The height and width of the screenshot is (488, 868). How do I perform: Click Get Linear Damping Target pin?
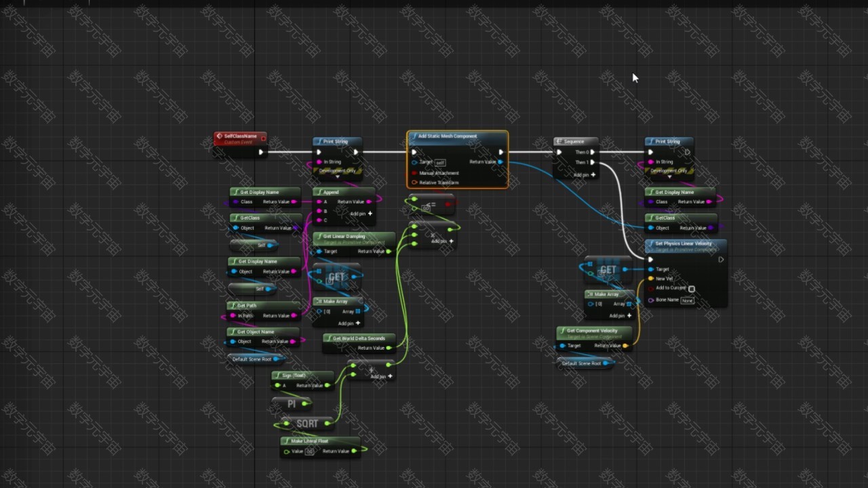(319, 251)
